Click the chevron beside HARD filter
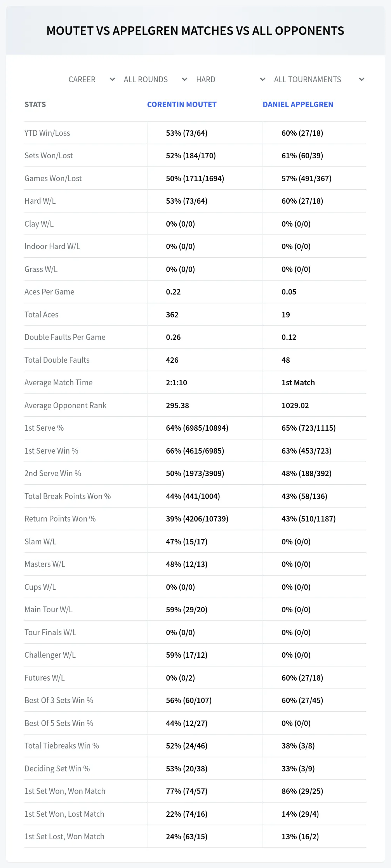The image size is (391, 868). pos(262,80)
